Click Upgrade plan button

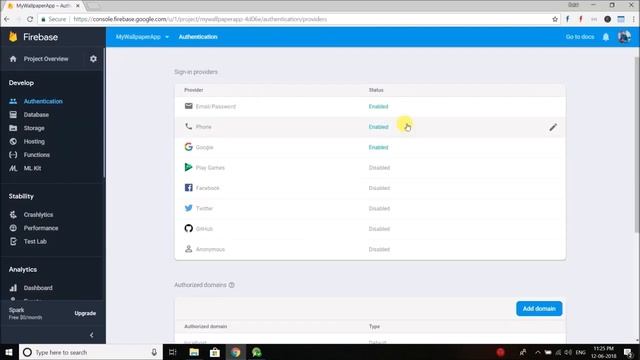point(85,313)
